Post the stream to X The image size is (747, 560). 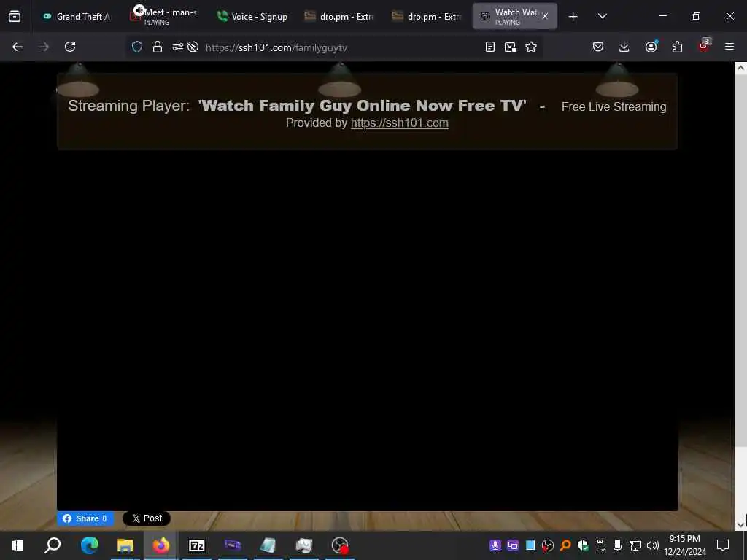point(146,518)
